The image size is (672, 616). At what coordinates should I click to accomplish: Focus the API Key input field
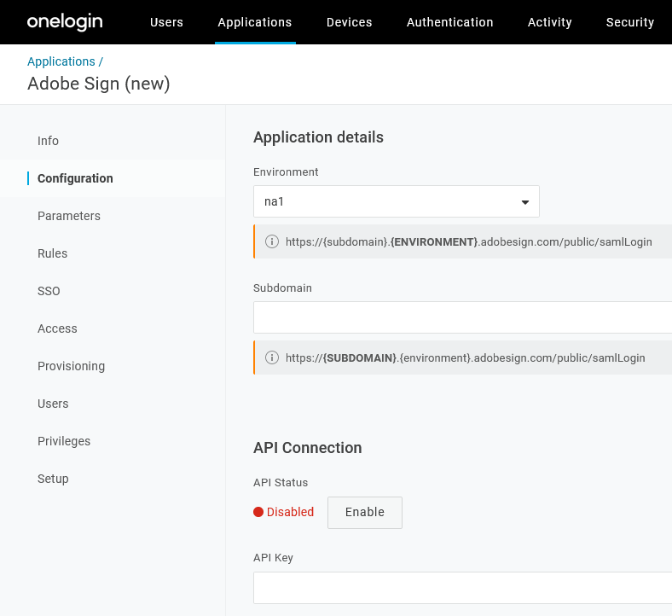(x=462, y=587)
